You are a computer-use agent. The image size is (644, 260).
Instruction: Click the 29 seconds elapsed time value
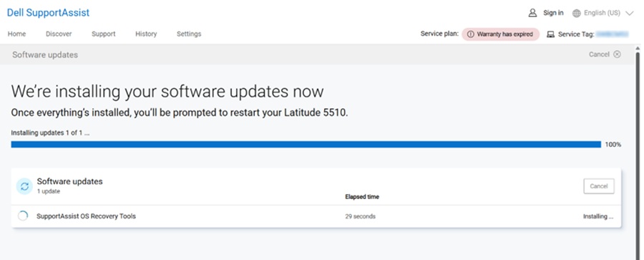(x=360, y=216)
